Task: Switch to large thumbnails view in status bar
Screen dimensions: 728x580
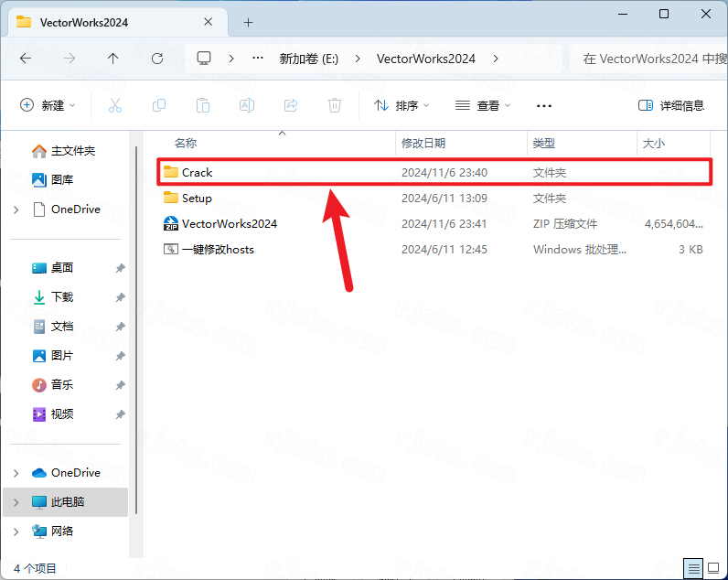Action: tap(713, 568)
